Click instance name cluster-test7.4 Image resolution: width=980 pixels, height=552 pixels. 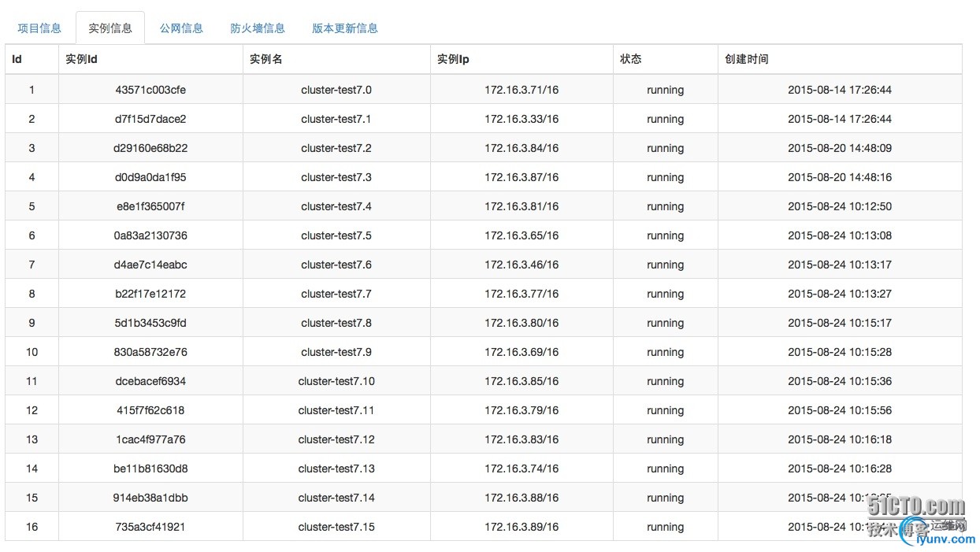click(x=336, y=206)
